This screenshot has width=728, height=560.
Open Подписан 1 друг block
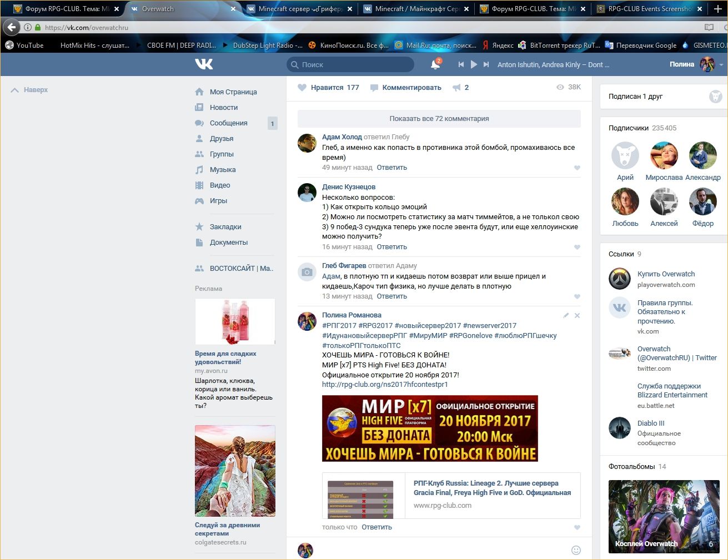click(x=664, y=97)
